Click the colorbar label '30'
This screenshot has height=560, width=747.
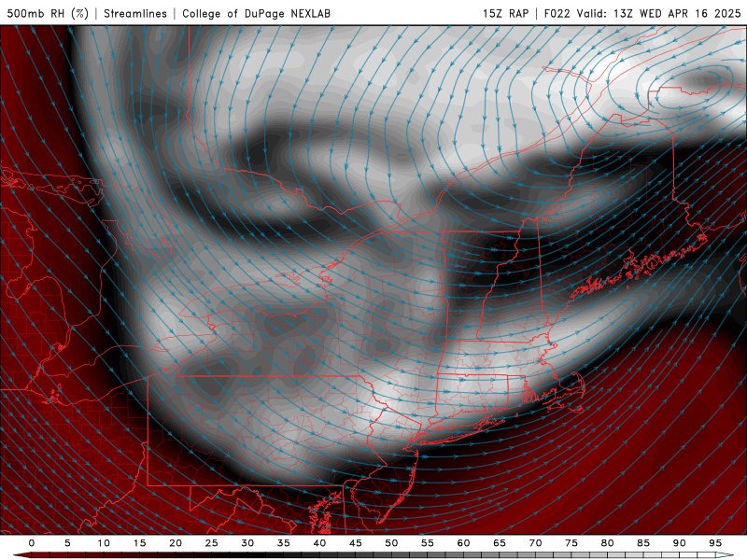(247, 543)
